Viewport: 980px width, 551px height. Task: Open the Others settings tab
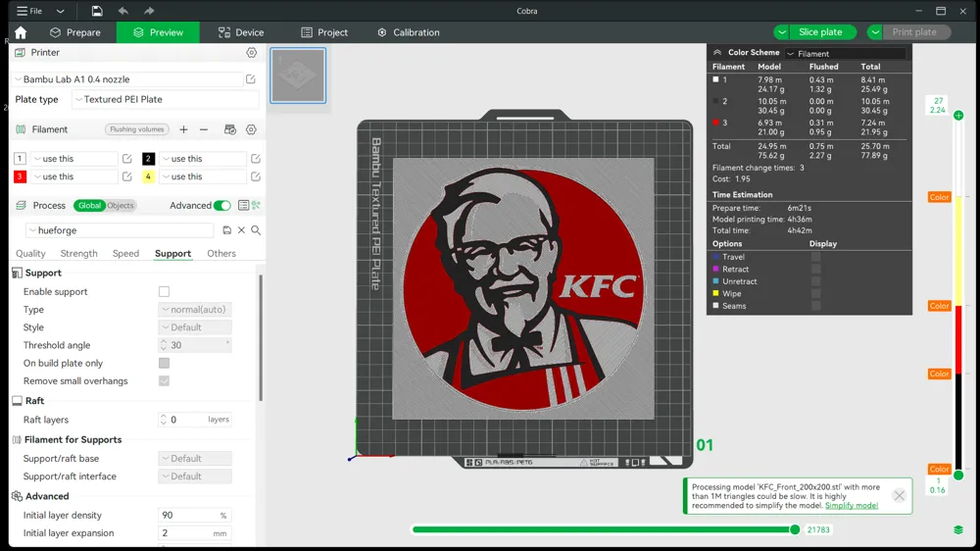click(x=221, y=253)
